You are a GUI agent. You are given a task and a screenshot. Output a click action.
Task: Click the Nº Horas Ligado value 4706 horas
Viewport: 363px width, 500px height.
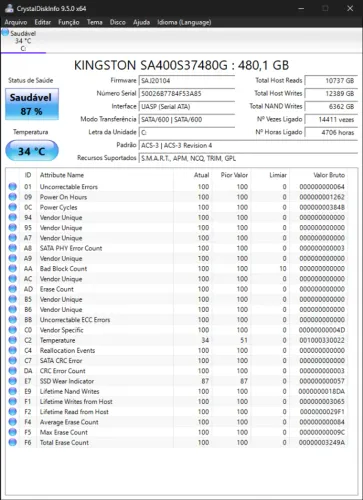331,132
